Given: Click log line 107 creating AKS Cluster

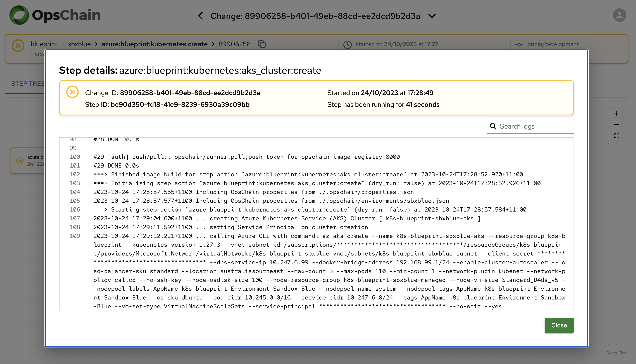Looking at the screenshot, I should (287, 218).
